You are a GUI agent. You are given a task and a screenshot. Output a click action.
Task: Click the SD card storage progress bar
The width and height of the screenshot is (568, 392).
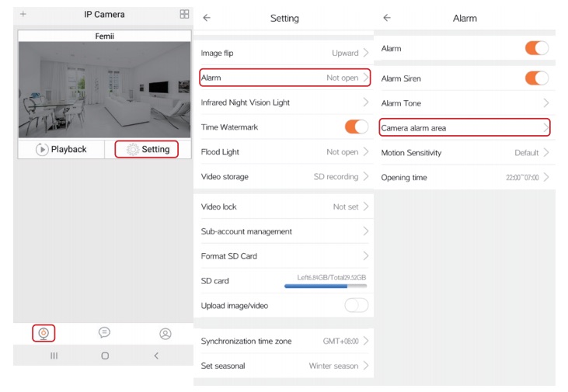[326, 286]
